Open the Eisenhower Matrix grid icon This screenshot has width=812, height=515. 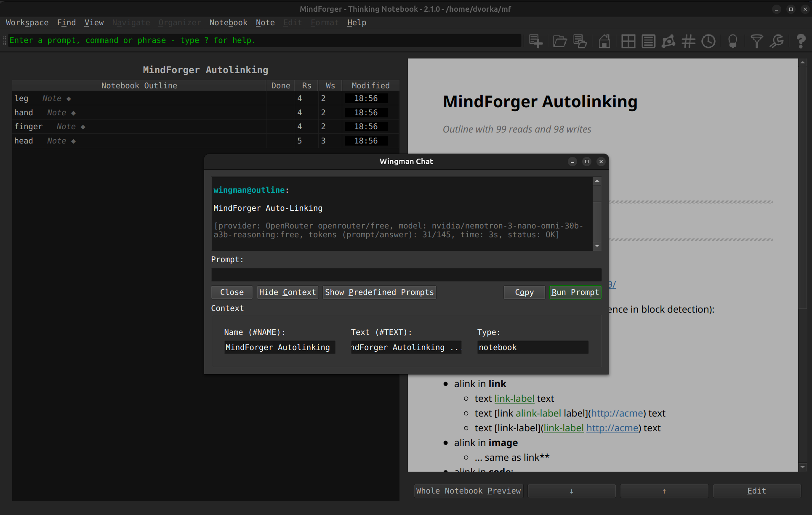[x=628, y=41]
